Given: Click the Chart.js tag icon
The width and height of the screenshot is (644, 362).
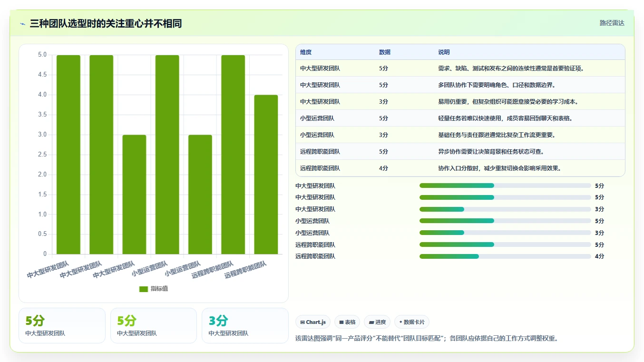Looking at the screenshot, I should click(x=302, y=322).
